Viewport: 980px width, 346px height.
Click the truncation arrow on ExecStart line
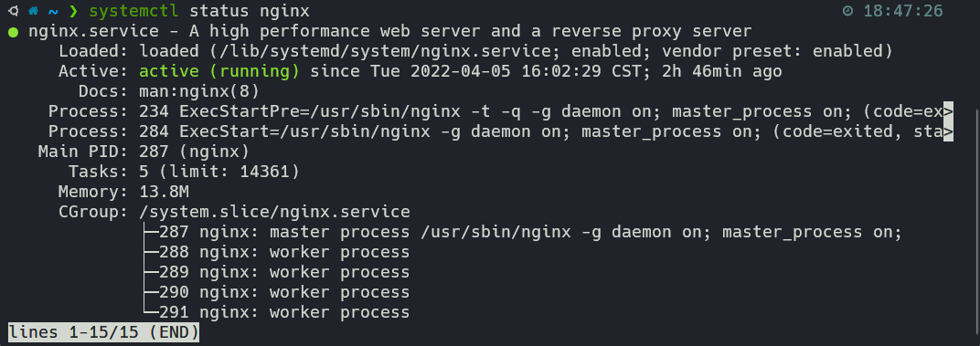click(948, 131)
